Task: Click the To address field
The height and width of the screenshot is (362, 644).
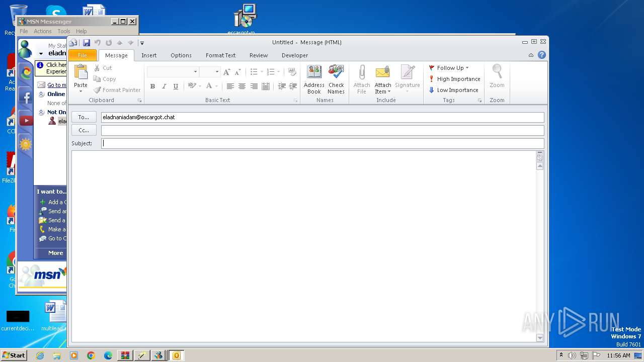Action: [323, 117]
